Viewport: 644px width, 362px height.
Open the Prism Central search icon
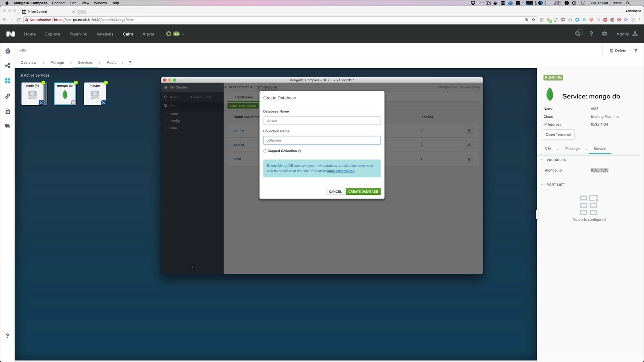(578, 34)
